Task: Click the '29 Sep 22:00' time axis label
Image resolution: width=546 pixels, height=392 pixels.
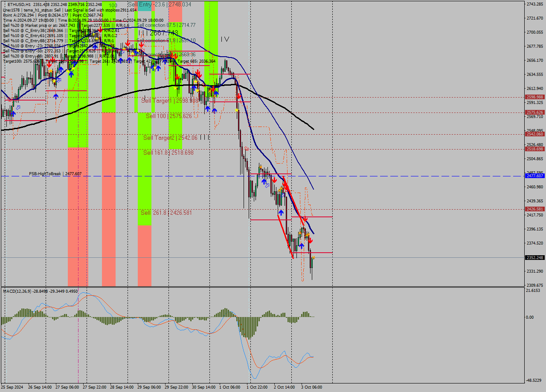Action: pos(176,387)
